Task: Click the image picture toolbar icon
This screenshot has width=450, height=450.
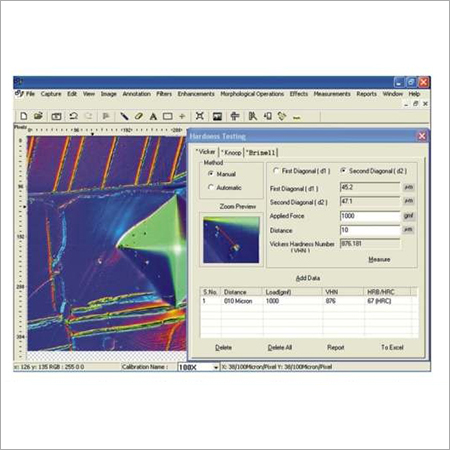Action: tap(217, 116)
